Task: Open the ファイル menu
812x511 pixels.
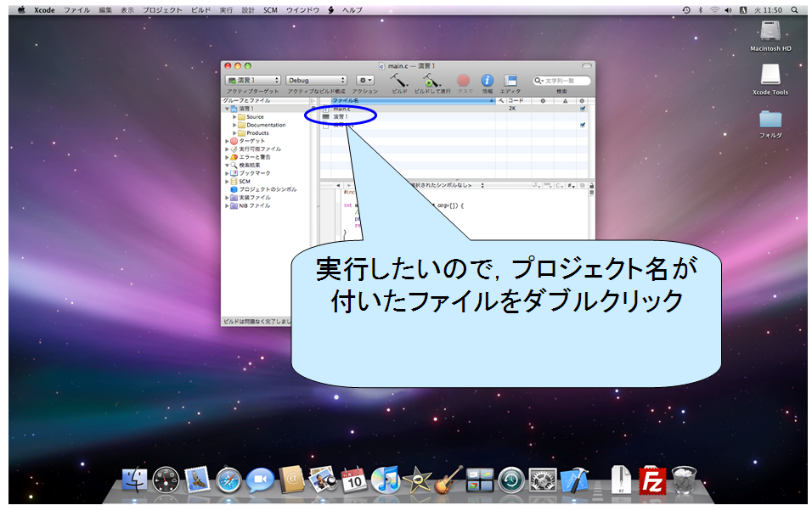Action: [x=76, y=10]
